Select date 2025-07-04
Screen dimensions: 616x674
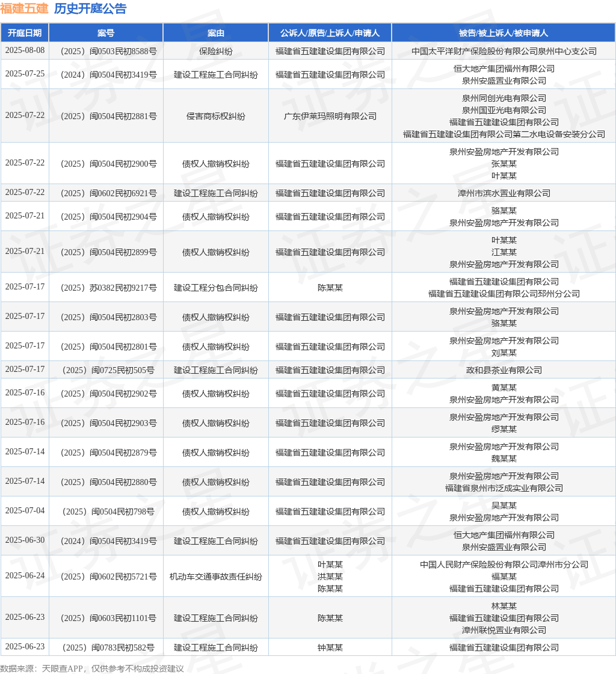[x=25, y=511]
